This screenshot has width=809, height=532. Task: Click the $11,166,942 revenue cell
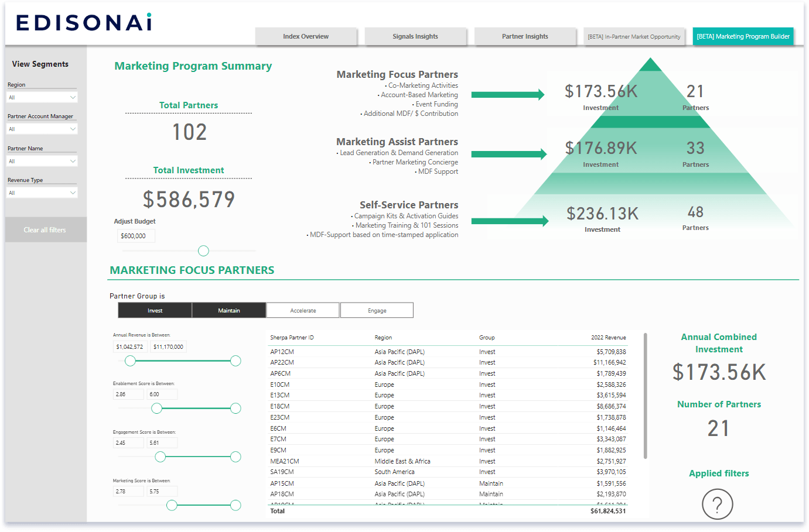point(609,362)
